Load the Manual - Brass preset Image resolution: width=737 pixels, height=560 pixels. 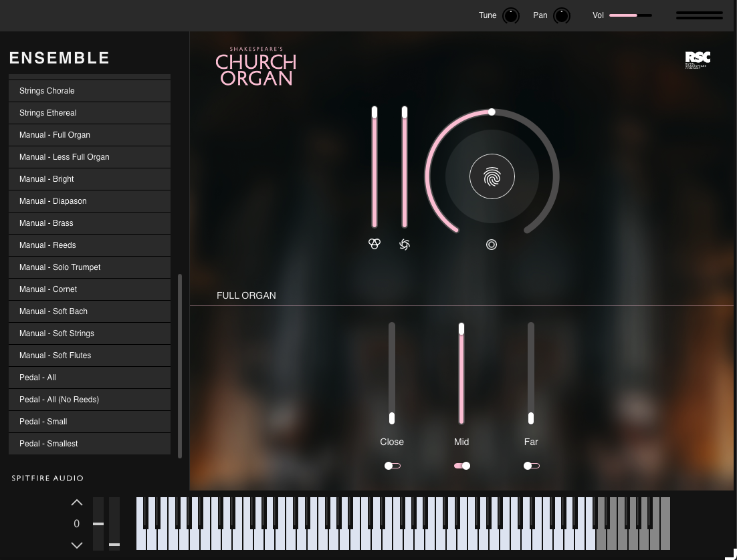pyautogui.click(x=90, y=223)
